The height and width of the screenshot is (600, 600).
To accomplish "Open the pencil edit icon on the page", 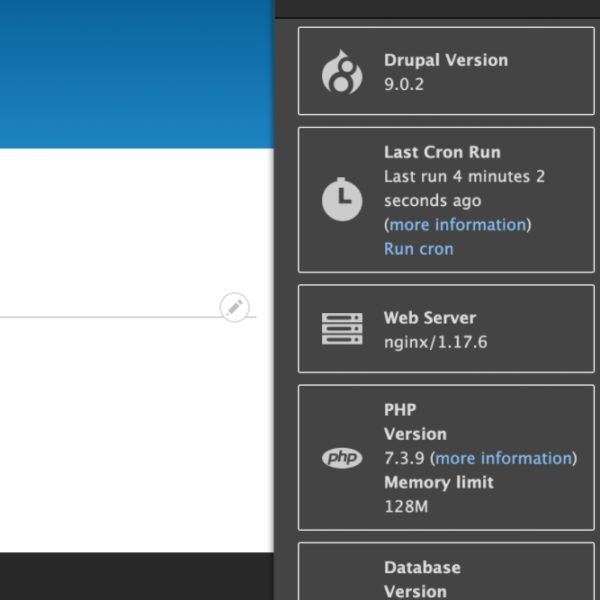I will point(235,307).
